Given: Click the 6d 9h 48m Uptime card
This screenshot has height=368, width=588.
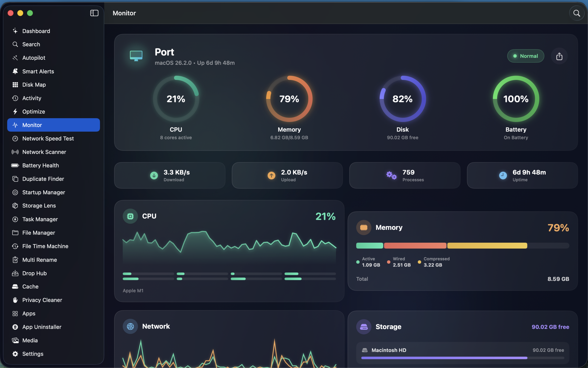Looking at the screenshot, I should [522, 175].
